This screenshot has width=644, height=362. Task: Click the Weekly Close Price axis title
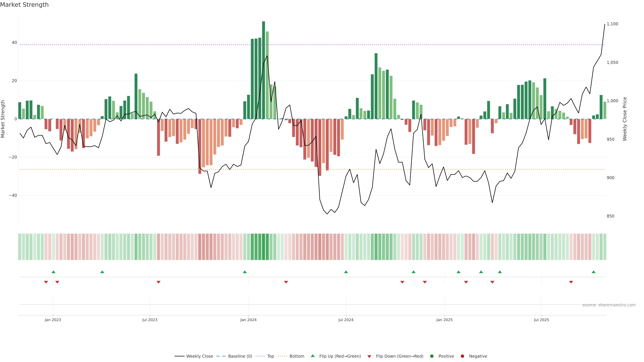625,119
